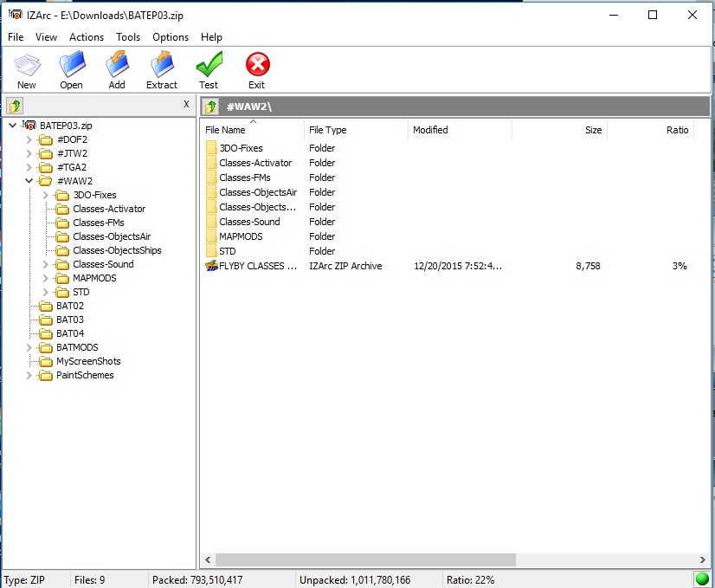Select BAT02 folder in the tree
715x588 pixels.
(x=70, y=306)
